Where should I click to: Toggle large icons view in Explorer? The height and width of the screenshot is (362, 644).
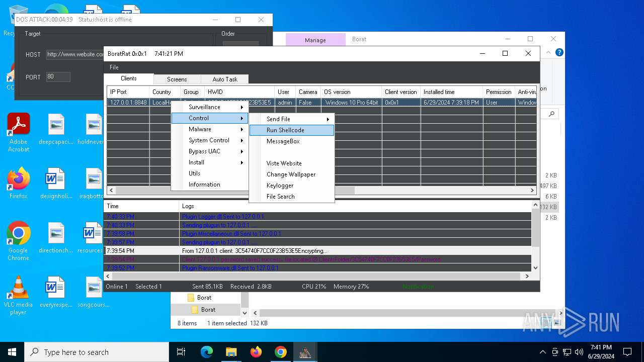(x=558, y=323)
